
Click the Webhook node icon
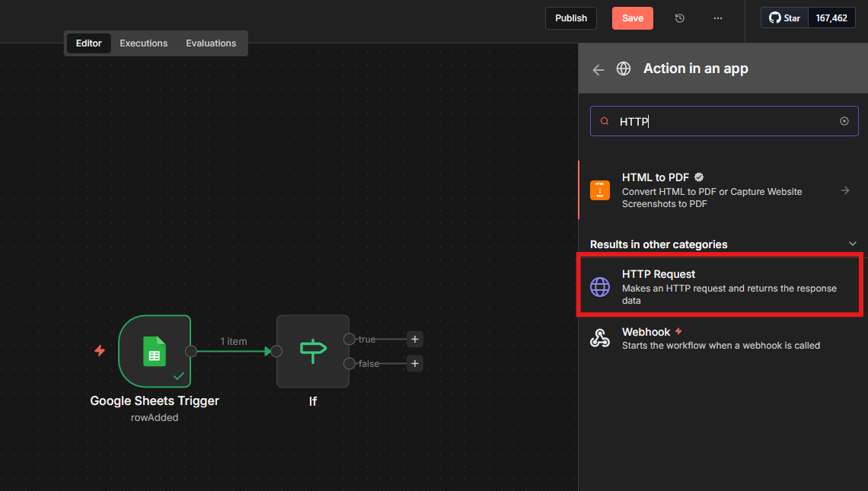pos(600,339)
